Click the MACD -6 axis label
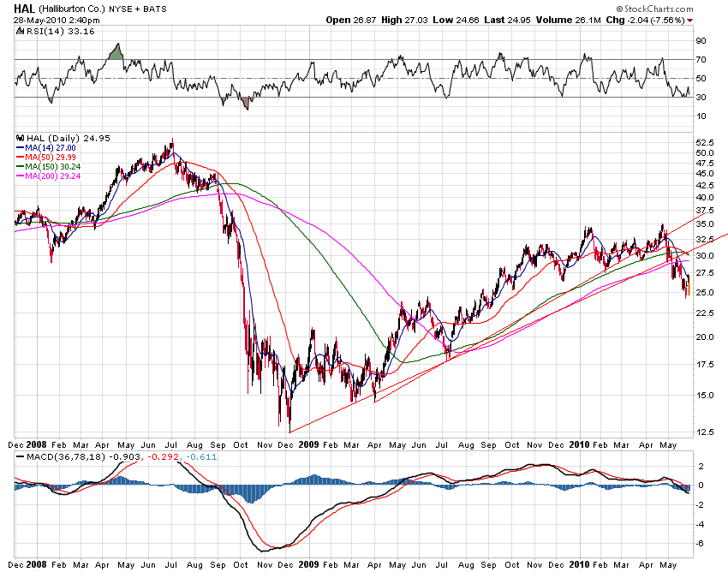Screen dimensions: 728x572 click(701, 543)
